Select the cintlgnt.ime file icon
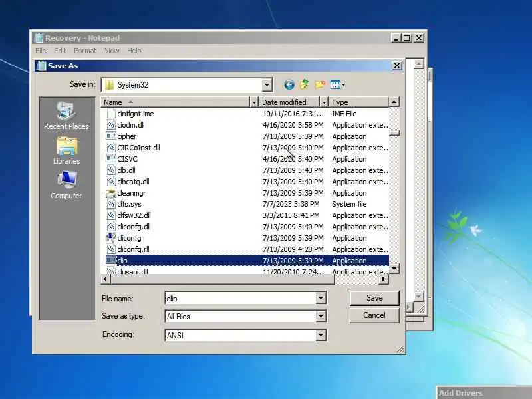This screenshot has width=532, height=399. pos(111,114)
